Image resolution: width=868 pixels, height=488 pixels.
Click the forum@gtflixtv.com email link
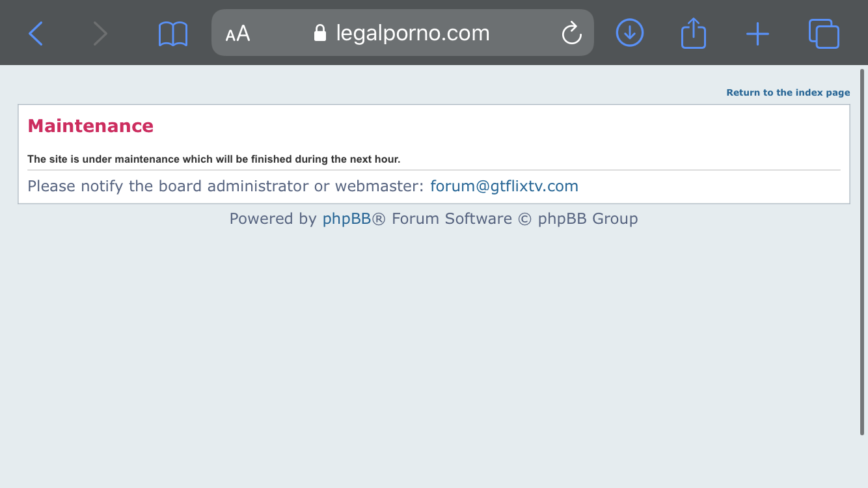504,186
